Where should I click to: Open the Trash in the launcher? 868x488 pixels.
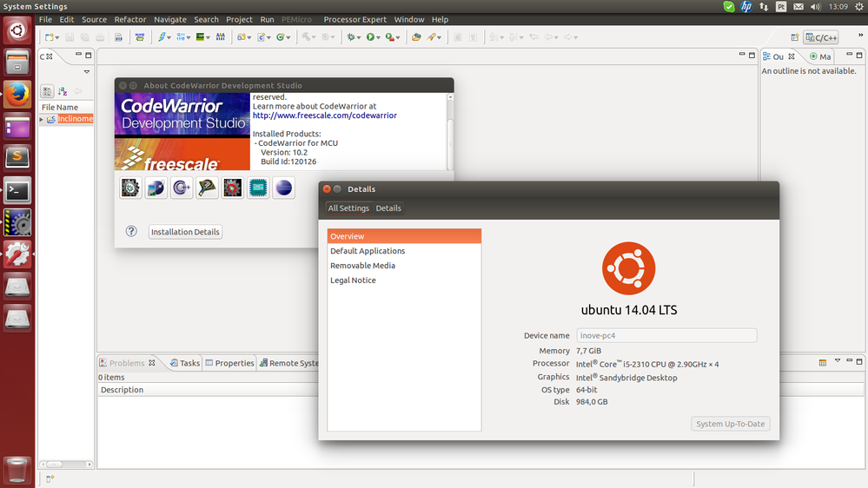coord(17,471)
